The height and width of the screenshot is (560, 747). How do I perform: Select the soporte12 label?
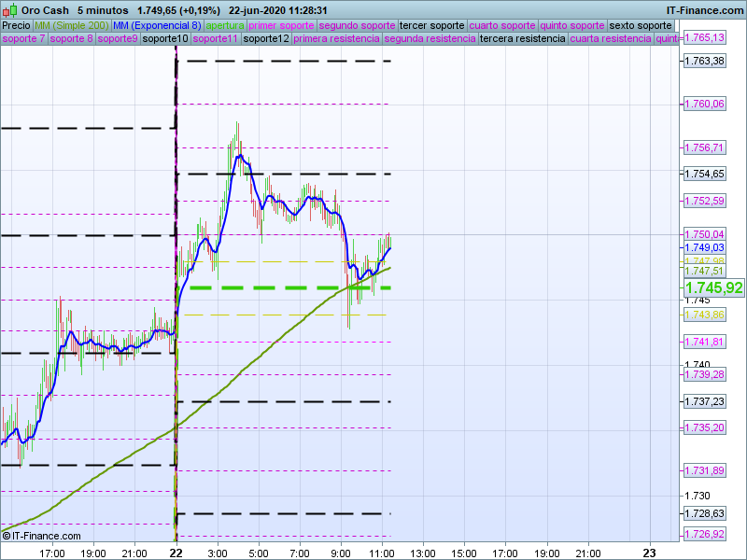click(265, 39)
